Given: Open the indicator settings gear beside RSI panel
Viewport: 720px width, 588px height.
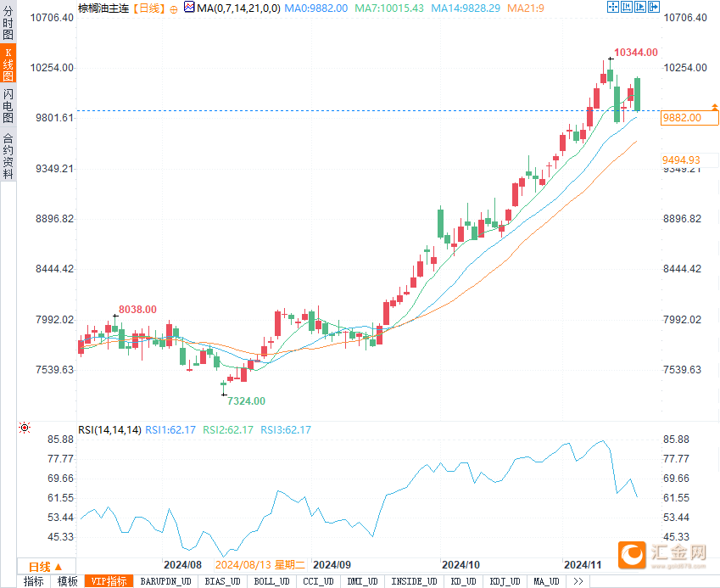Looking at the screenshot, I should pos(24,428).
